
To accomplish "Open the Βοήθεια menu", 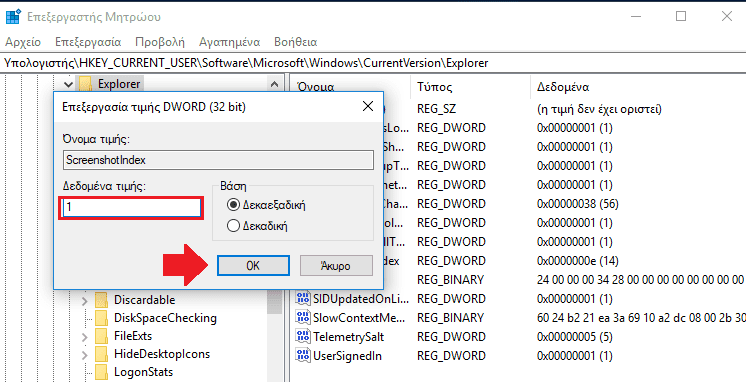I will 296,42.
